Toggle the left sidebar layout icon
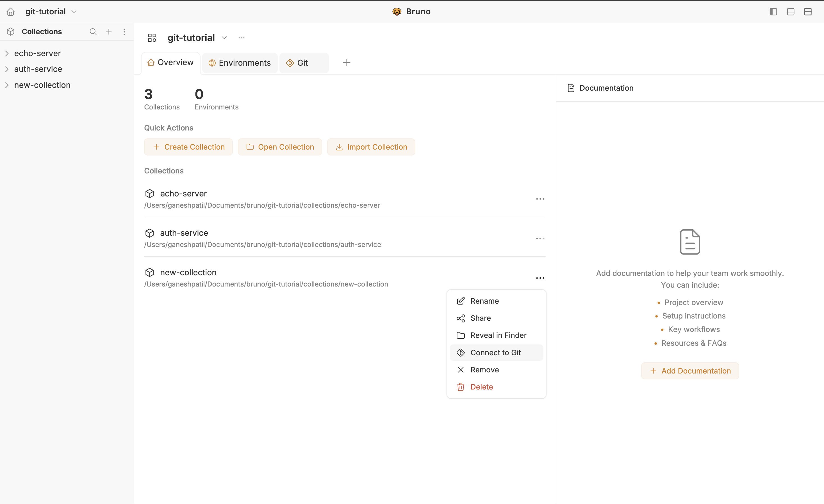824x504 pixels. (773, 12)
